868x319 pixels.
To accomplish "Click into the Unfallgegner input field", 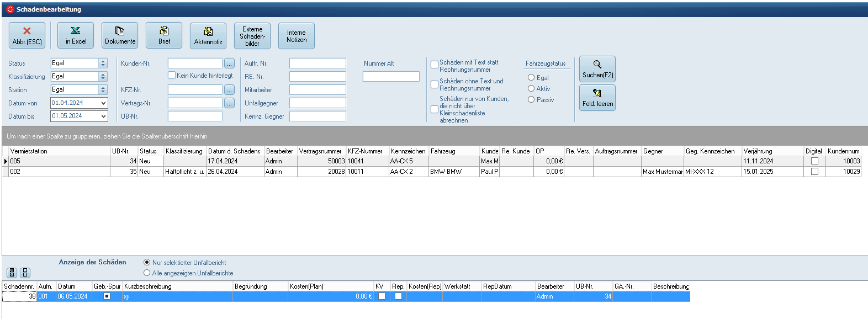I will click(317, 103).
